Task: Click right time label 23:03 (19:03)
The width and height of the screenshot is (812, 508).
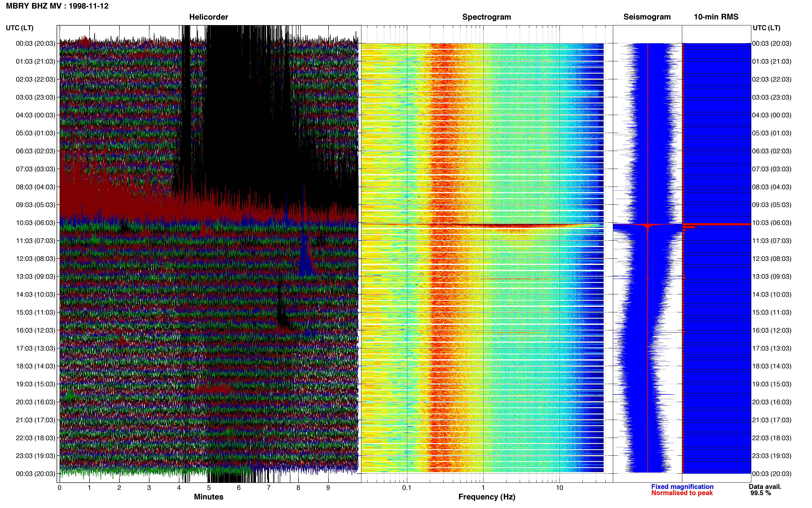Action: pyautogui.click(x=772, y=456)
